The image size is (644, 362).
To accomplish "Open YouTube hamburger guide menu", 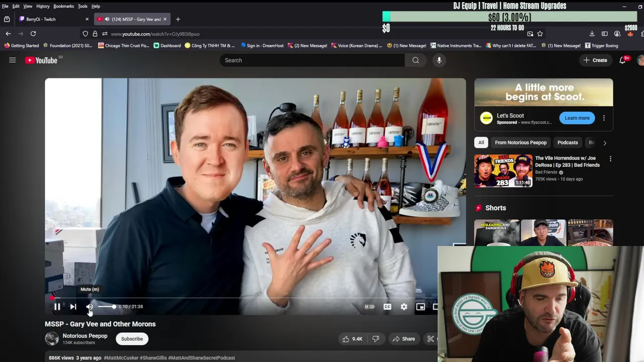I will (x=13, y=60).
